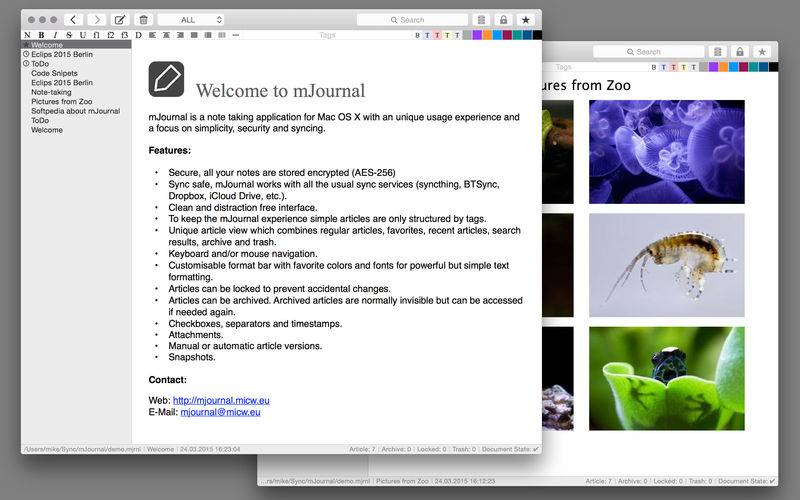Image resolution: width=800 pixels, height=500 pixels.
Task: Open the Code Snipets article in the sidebar
Action: tap(54, 73)
